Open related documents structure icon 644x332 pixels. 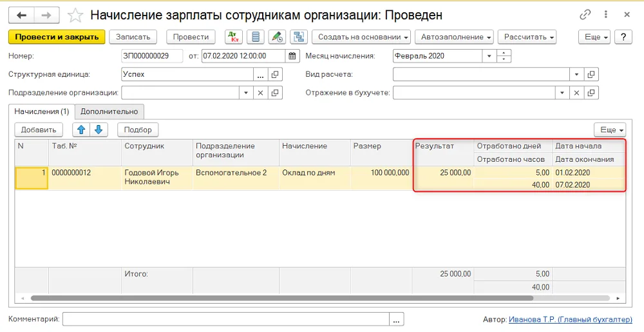pyautogui.click(x=299, y=37)
